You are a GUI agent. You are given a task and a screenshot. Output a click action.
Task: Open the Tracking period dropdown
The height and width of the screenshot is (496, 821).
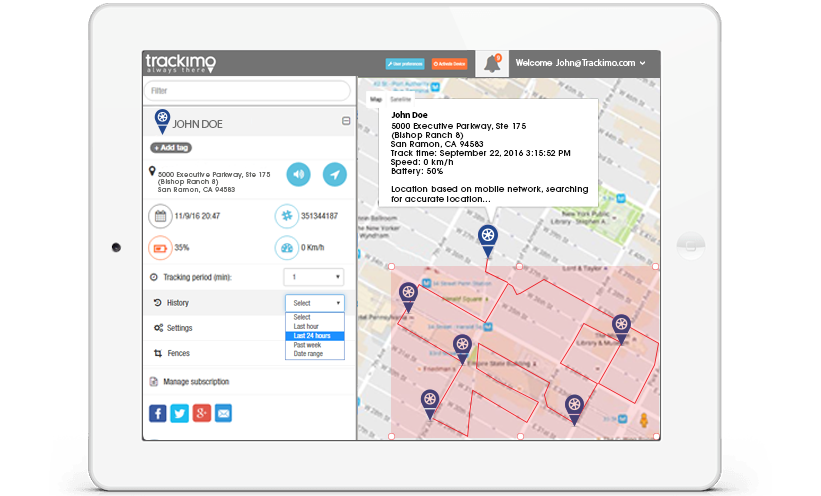click(314, 277)
